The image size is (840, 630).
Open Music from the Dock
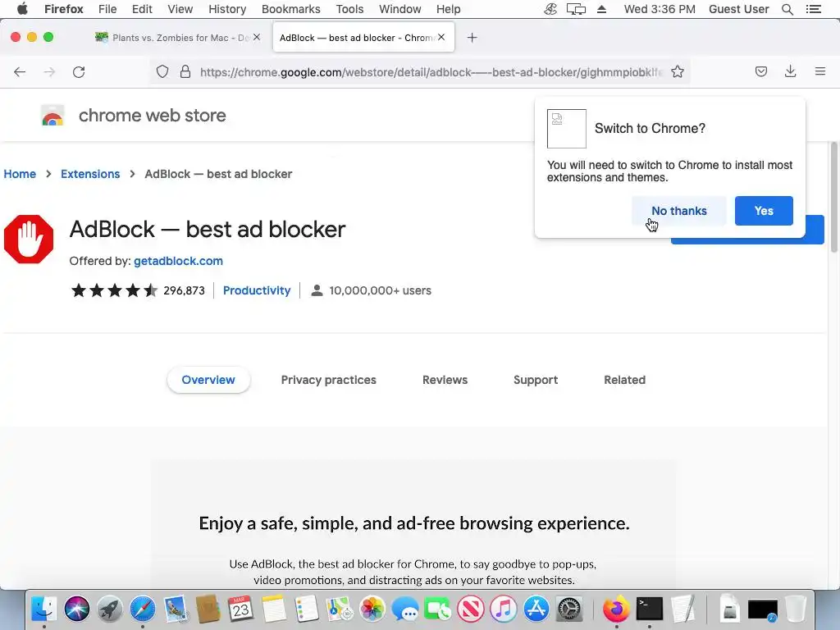point(503,609)
